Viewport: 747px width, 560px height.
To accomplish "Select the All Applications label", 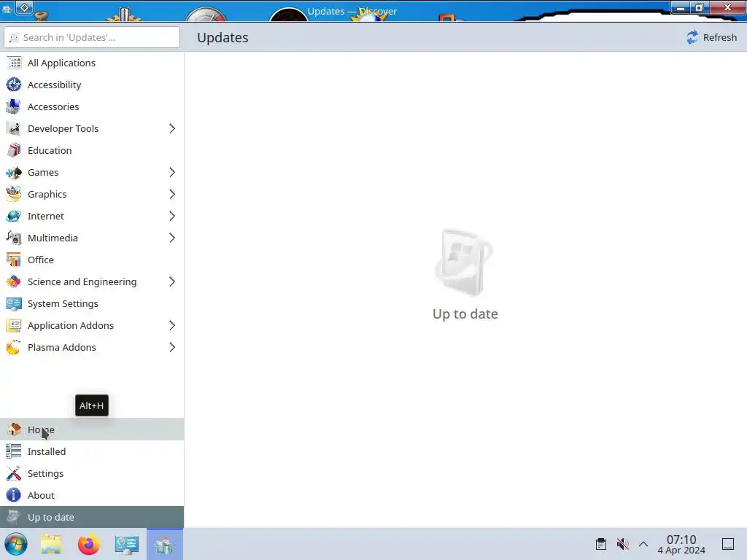I will (61, 63).
